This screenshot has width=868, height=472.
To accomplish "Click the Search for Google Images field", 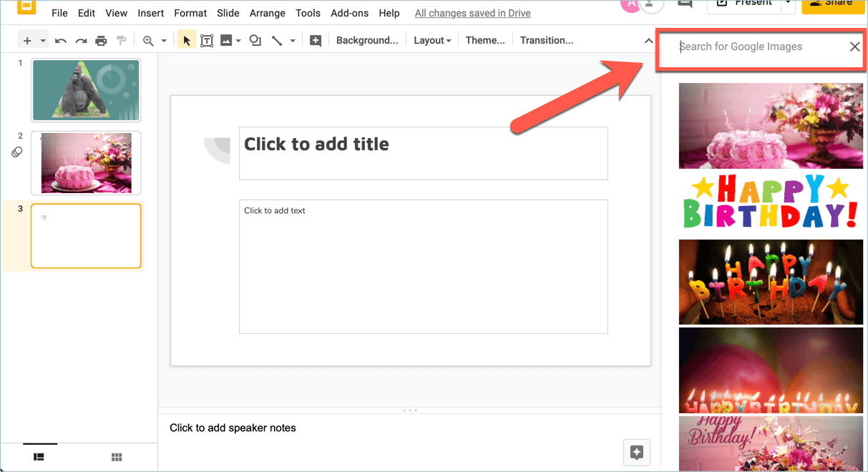I will (744, 46).
